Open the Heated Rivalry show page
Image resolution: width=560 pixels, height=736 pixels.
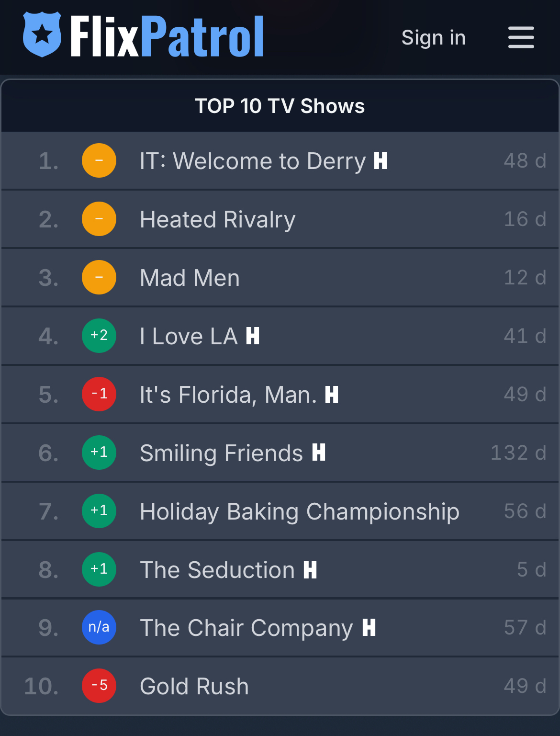tap(217, 220)
